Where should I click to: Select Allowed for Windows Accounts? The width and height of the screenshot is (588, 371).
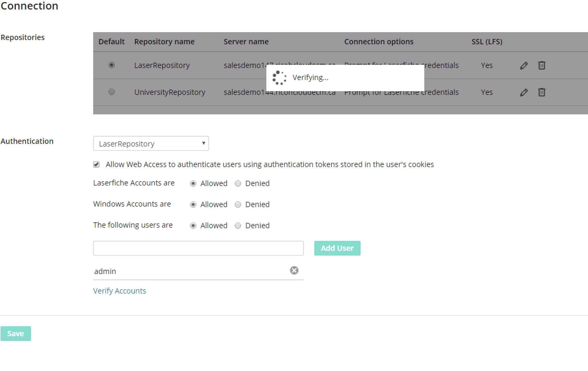(x=193, y=204)
